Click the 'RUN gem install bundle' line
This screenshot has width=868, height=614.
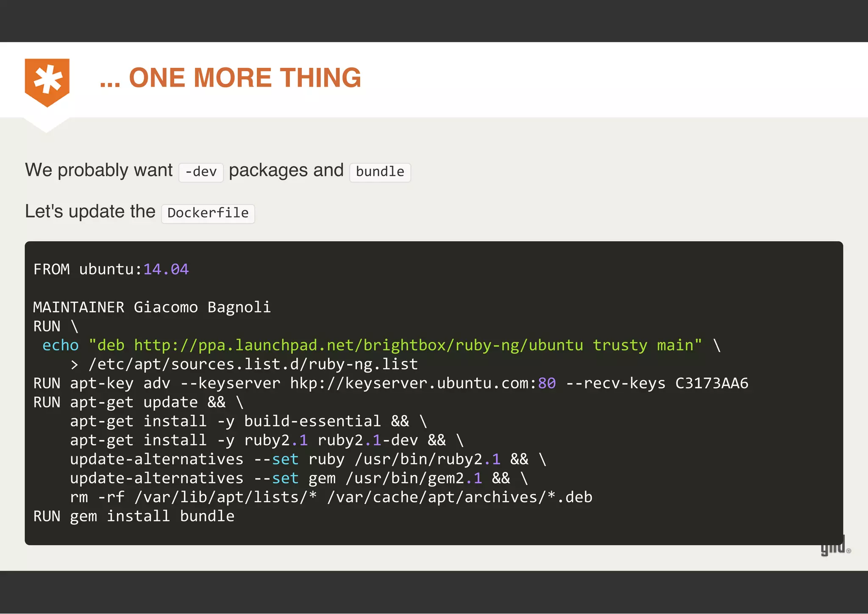click(x=134, y=517)
